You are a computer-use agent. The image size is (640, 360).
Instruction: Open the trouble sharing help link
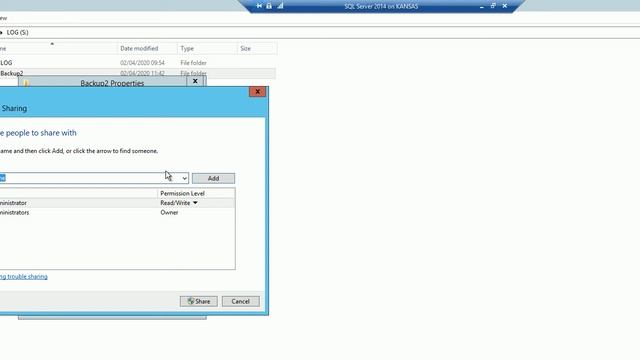[24, 277]
